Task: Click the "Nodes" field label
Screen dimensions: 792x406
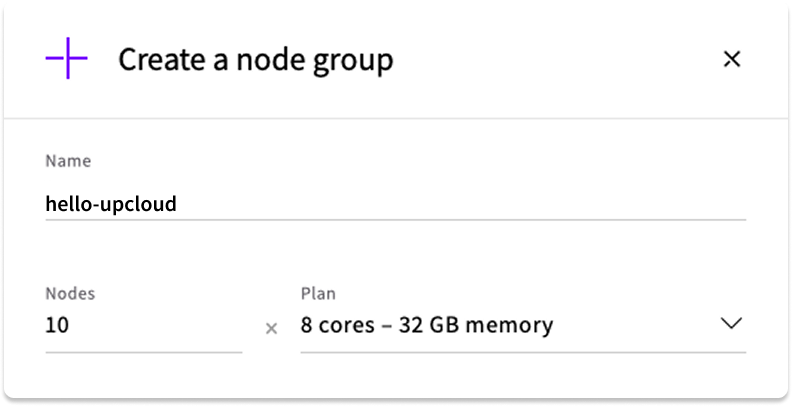Action: [70, 294]
